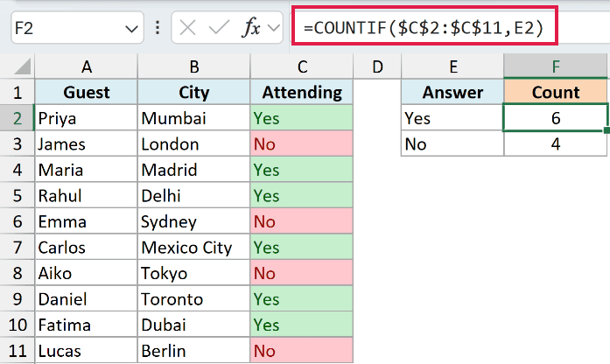Select column E header

click(452, 66)
